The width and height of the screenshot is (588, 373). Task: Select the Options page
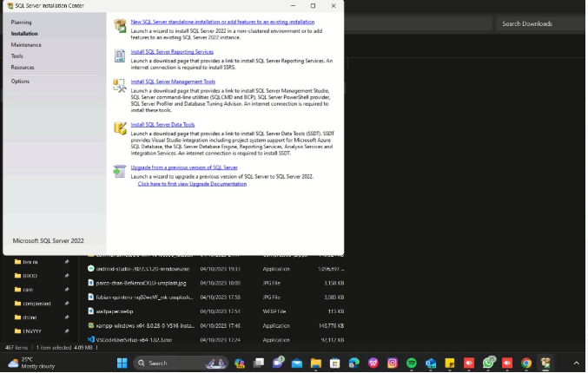point(20,82)
